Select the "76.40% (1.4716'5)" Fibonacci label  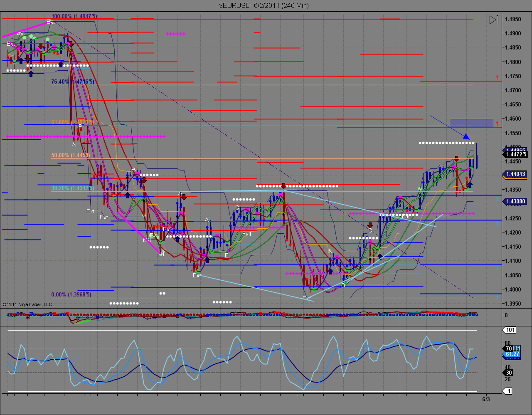point(72,82)
